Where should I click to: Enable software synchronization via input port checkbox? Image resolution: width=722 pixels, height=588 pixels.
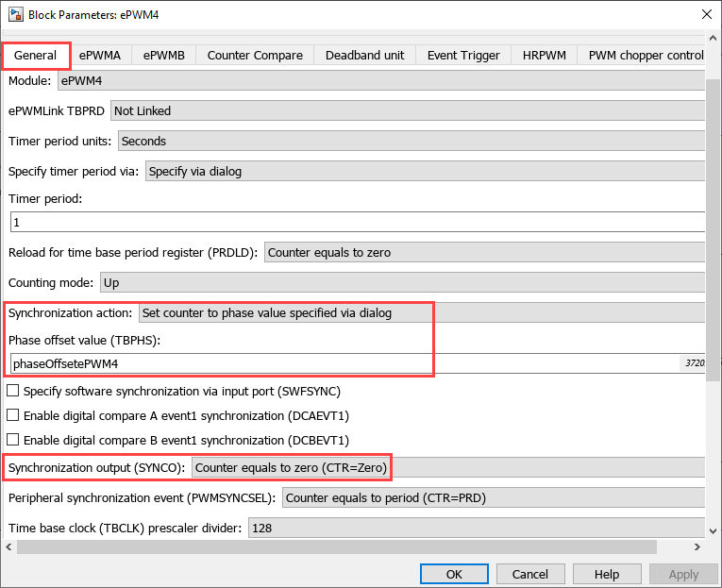tap(13, 391)
